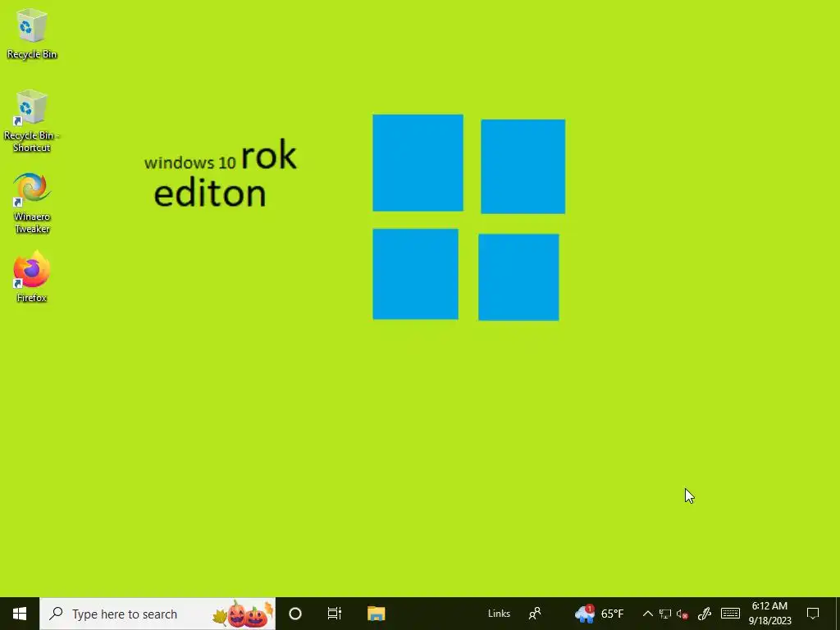The image size is (840, 630).
Task: Open the People icon on the taskbar
Action: click(x=535, y=614)
